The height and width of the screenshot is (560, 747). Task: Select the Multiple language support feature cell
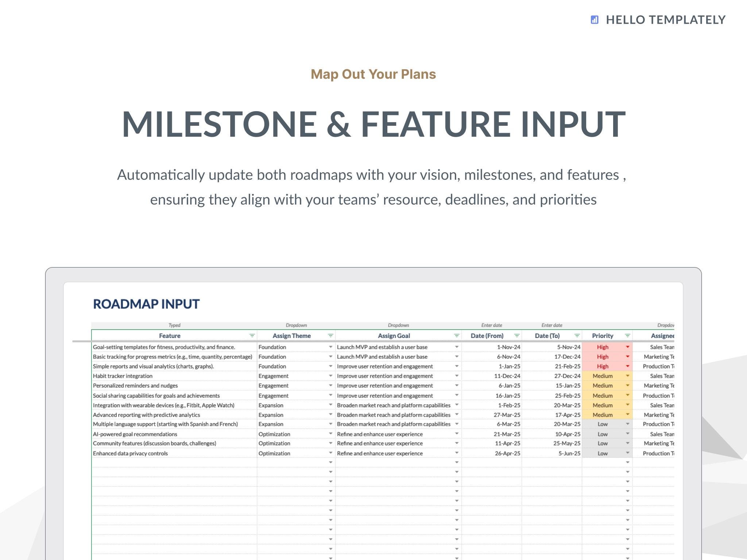click(174, 424)
